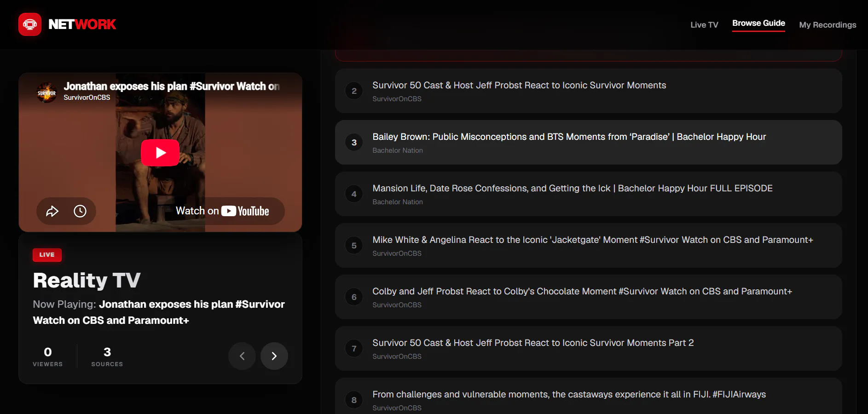Click the 0 Viewers counter
868x414 pixels.
point(48,356)
